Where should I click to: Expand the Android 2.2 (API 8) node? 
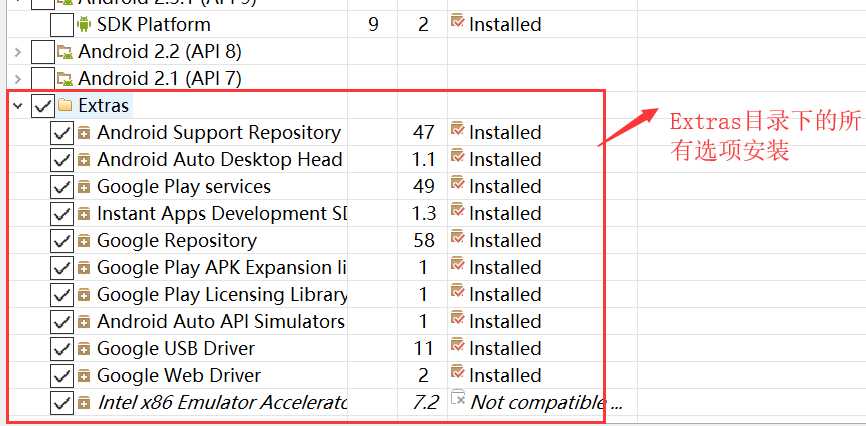pos(18,52)
